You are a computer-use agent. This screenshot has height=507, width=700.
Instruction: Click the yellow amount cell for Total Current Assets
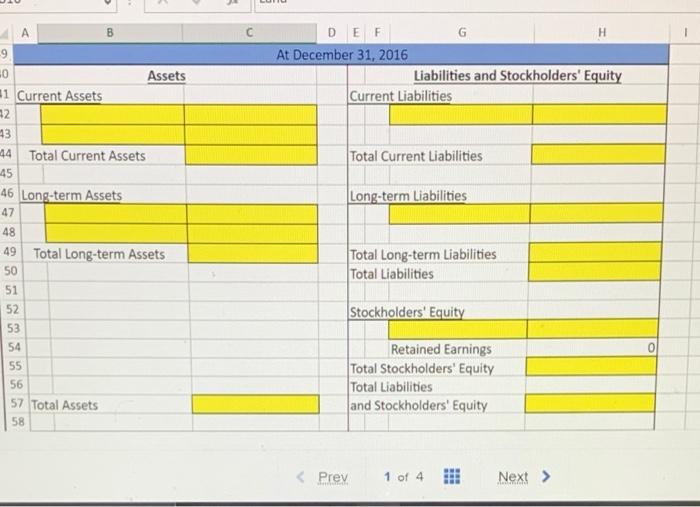[251, 155]
